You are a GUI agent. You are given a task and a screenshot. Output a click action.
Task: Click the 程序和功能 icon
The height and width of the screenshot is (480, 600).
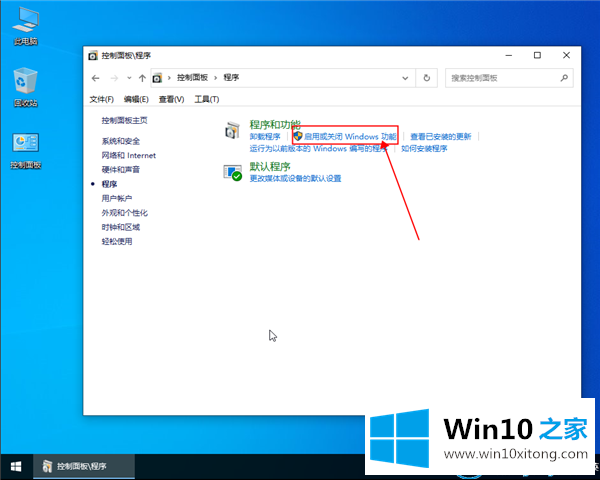pos(232,131)
